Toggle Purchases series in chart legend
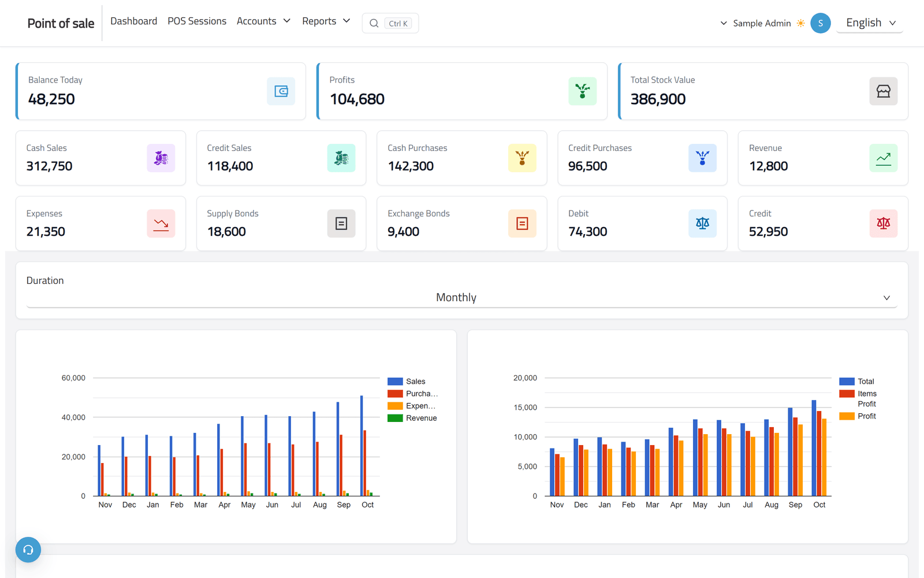The height and width of the screenshot is (578, 924). point(413,394)
